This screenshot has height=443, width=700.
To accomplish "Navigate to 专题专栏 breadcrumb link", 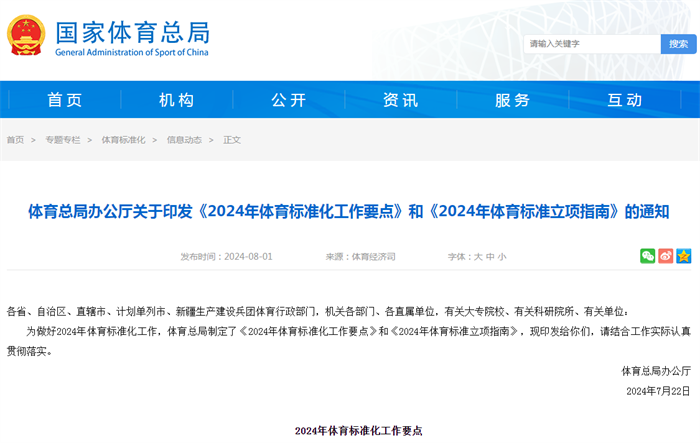I will [x=62, y=140].
